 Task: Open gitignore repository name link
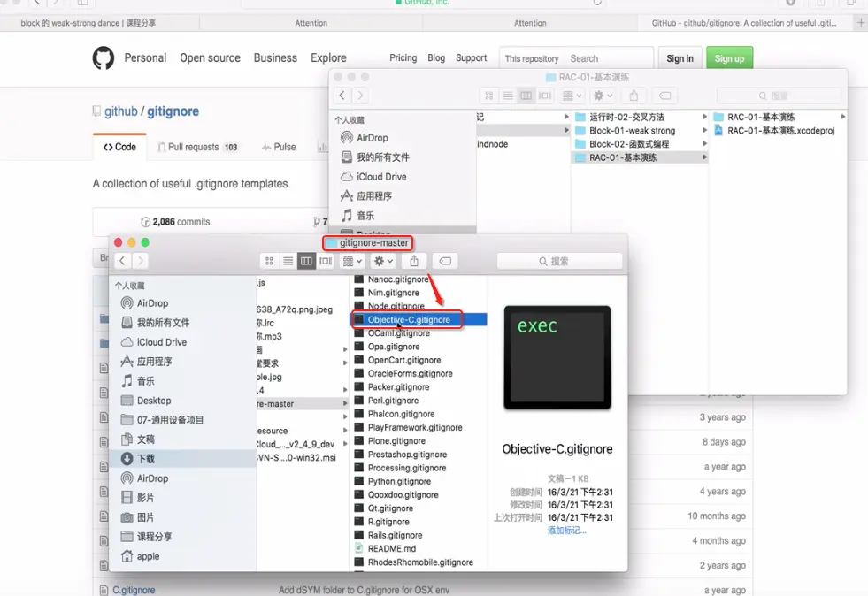[x=173, y=111]
